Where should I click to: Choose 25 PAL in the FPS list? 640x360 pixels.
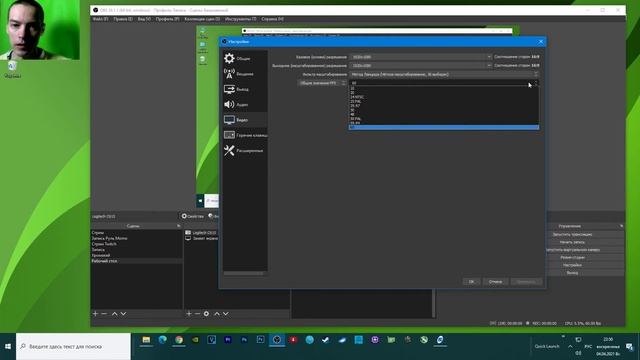click(x=444, y=101)
